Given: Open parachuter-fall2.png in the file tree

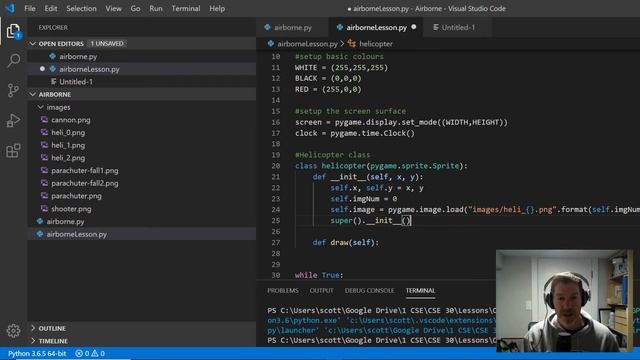Looking at the screenshot, I should 142,183.
